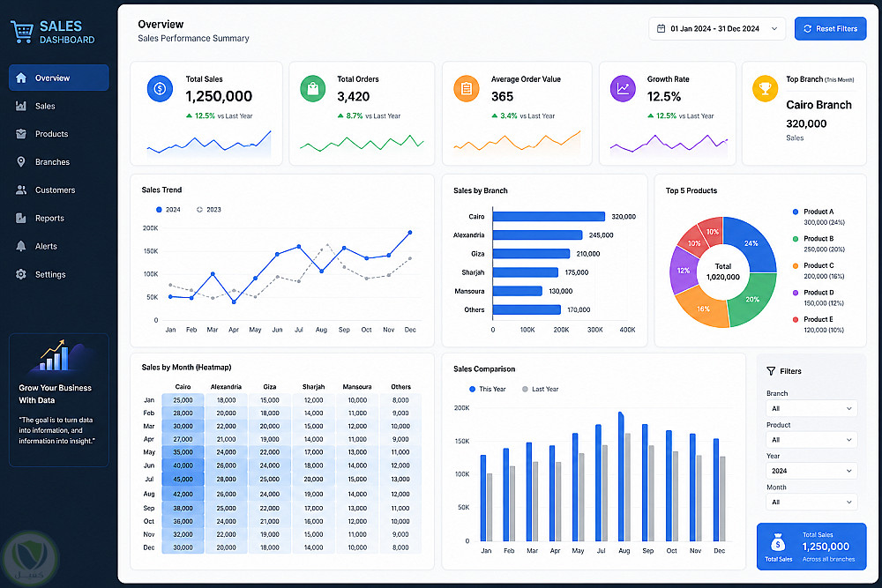This screenshot has width=882, height=588.
Task: Open the Year filter dropdown showing 2024
Action: tap(811, 471)
